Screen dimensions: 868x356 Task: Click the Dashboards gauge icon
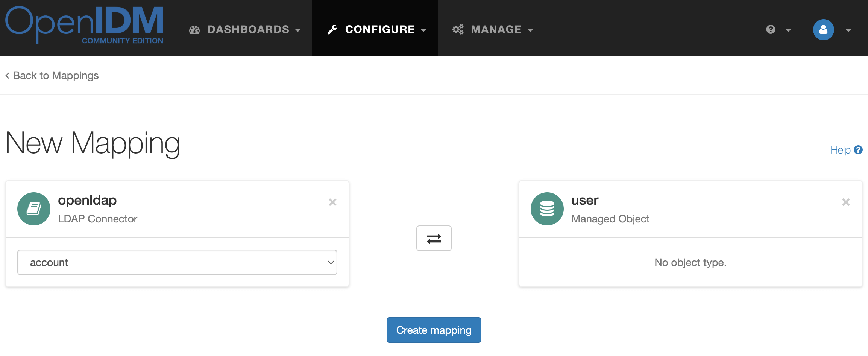click(x=194, y=30)
